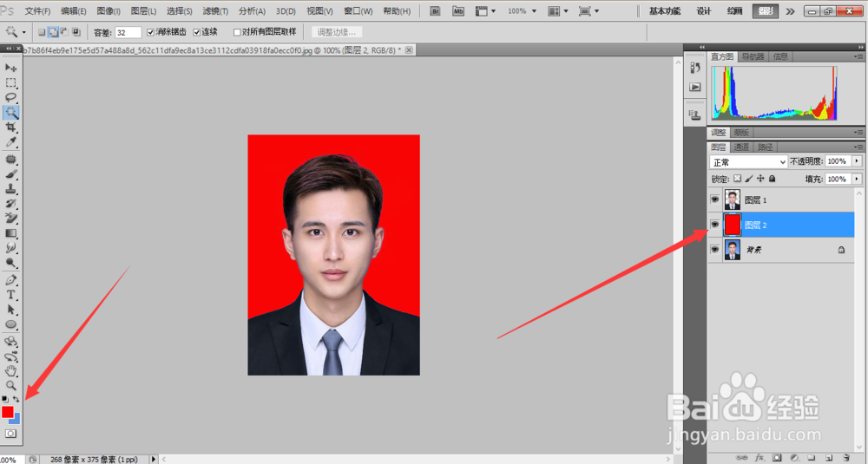Hide layer 图层 1 via eye icon
This screenshot has height=464, width=868.
[x=714, y=199]
